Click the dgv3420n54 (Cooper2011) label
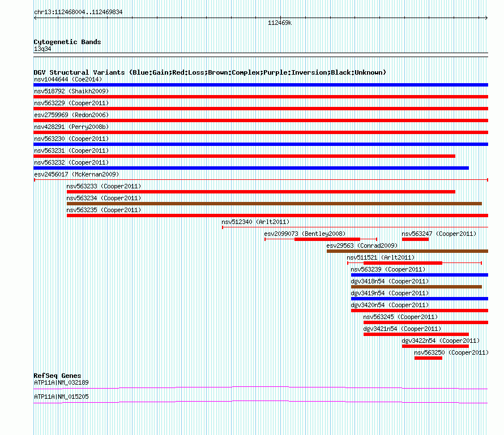Viewport: 504px width, 435px height. click(x=390, y=305)
